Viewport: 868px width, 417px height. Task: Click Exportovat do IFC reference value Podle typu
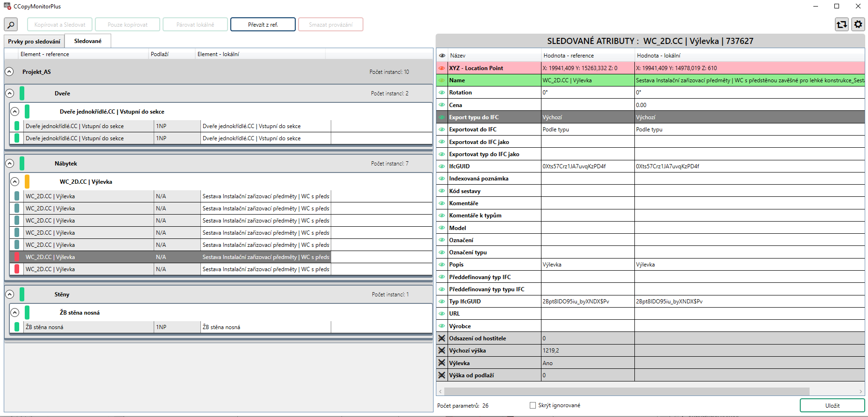555,129
